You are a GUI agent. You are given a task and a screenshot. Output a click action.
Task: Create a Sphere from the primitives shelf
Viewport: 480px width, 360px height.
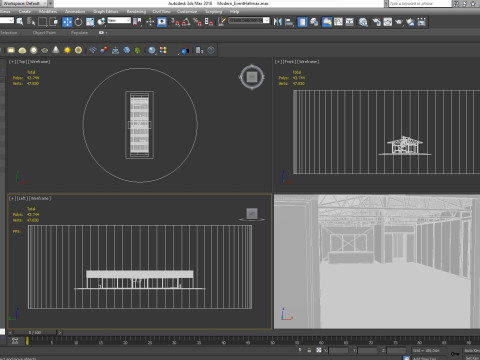pos(34,50)
